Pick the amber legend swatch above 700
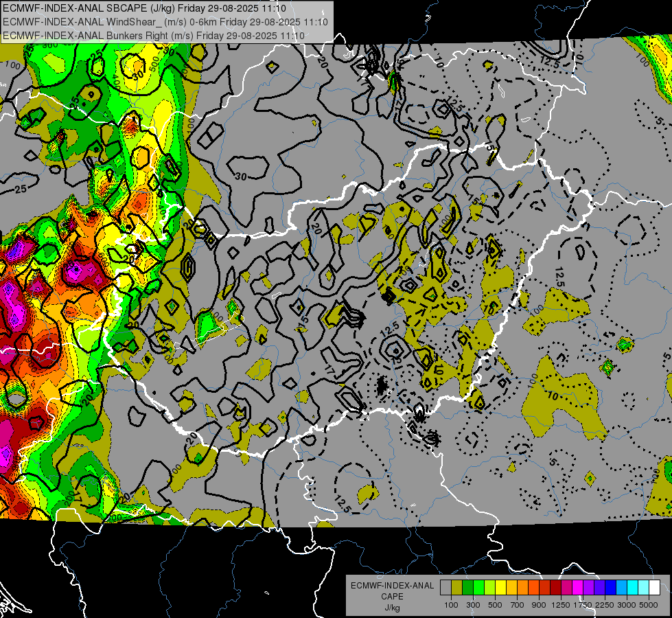 coord(511,588)
